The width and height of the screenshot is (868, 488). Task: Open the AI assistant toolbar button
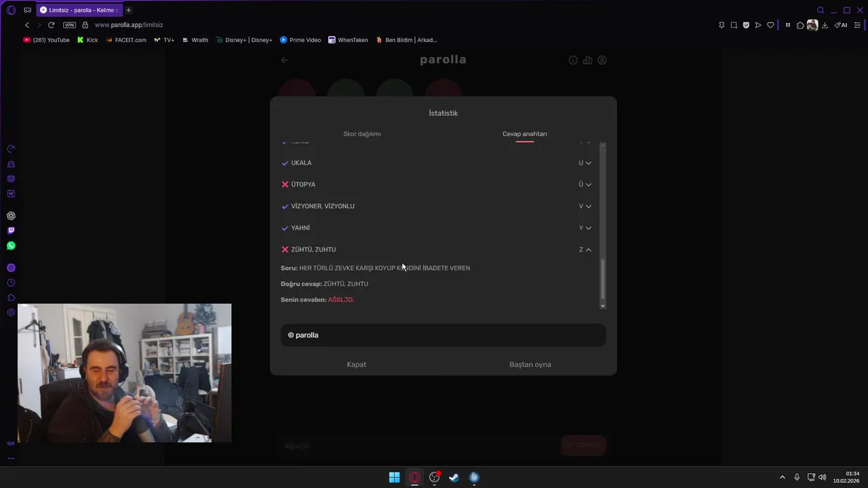841,25
